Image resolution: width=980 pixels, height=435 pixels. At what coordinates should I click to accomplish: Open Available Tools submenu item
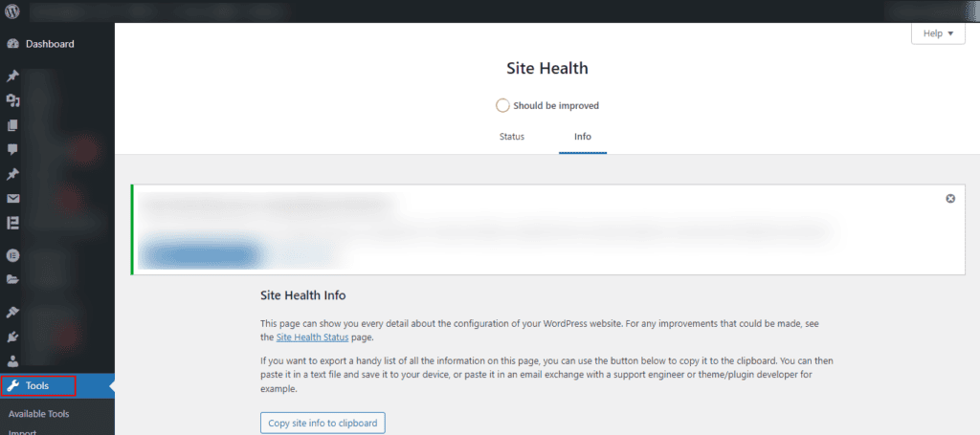pyautogui.click(x=38, y=414)
